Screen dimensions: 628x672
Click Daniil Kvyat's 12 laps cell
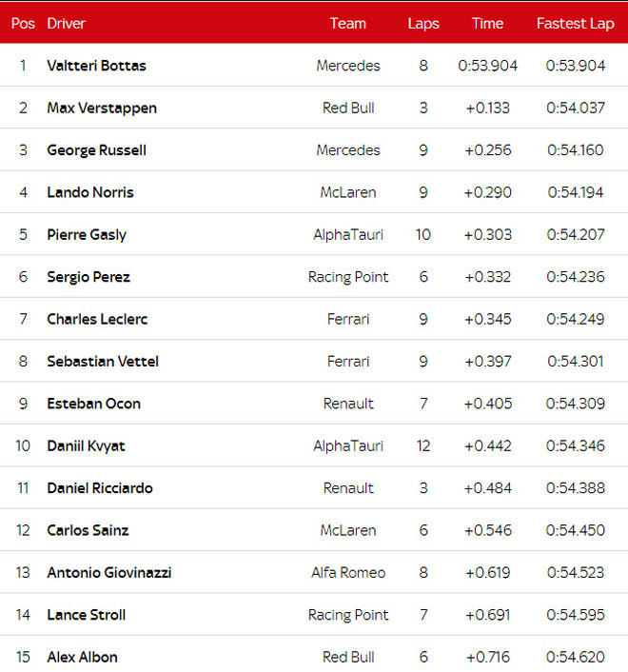[423, 445]
